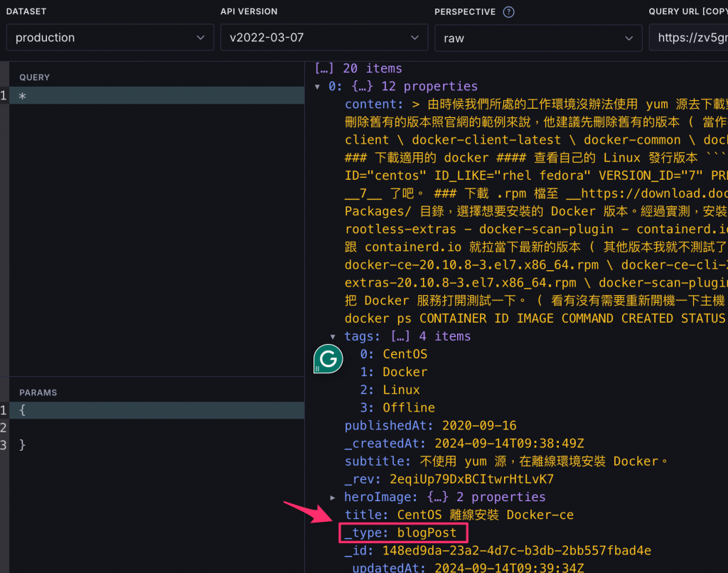Image resolution: width=728 pixels, height=573 pixels.
Task: Click the content property label
Action: 374,105
